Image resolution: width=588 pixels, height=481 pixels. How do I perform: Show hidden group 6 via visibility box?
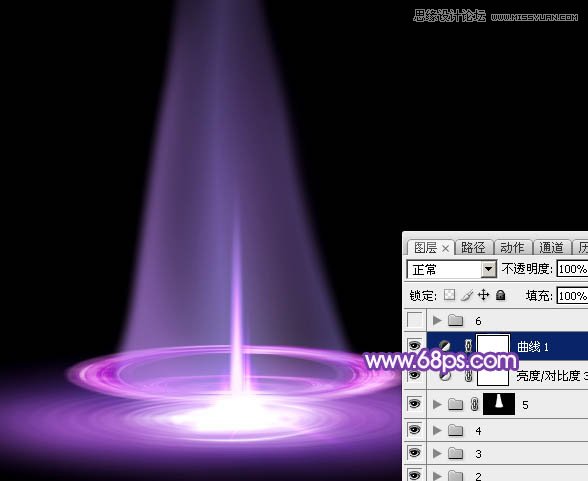click(x=414, y=320)
